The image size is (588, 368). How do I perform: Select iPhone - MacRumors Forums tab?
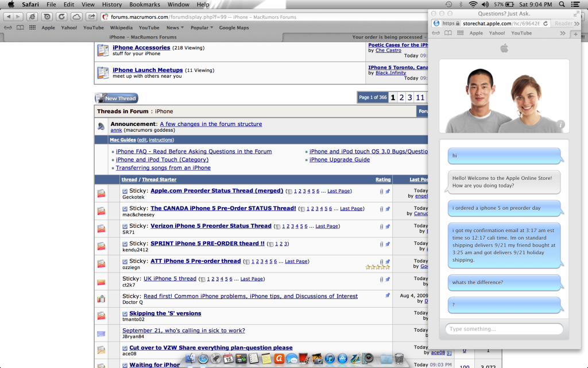(142, 37)
